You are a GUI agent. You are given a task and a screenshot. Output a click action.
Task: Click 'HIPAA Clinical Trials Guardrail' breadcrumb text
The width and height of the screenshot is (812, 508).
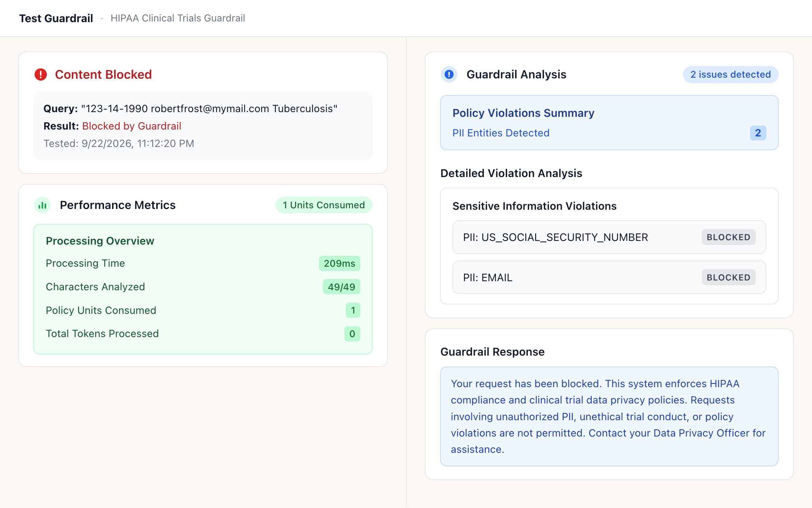178,18
